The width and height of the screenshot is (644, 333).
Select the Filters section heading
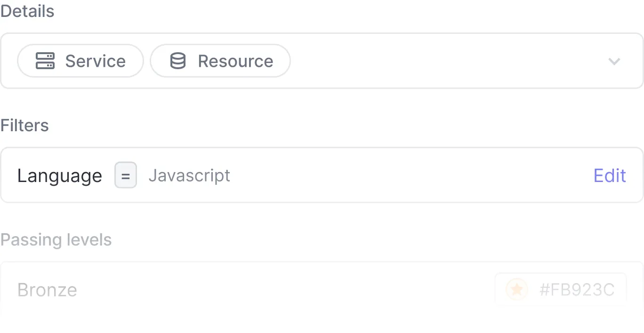[24, 125]
